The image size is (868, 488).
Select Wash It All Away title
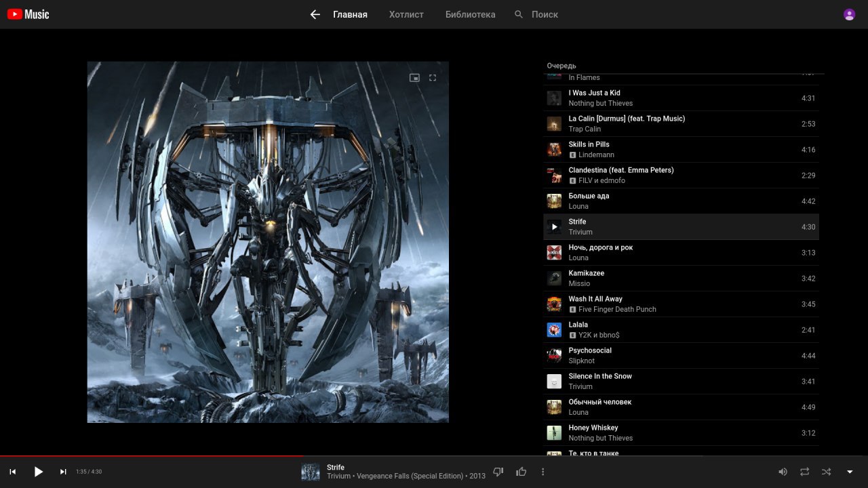[595, 299]
